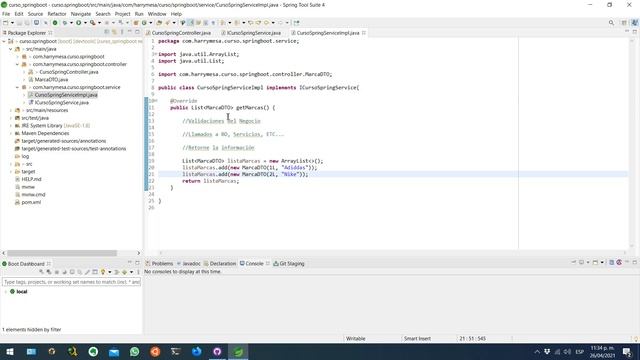This screenshot has width=640, height=360.
Task: Collapse the curso.springboot project node
Action: [4, 41]
